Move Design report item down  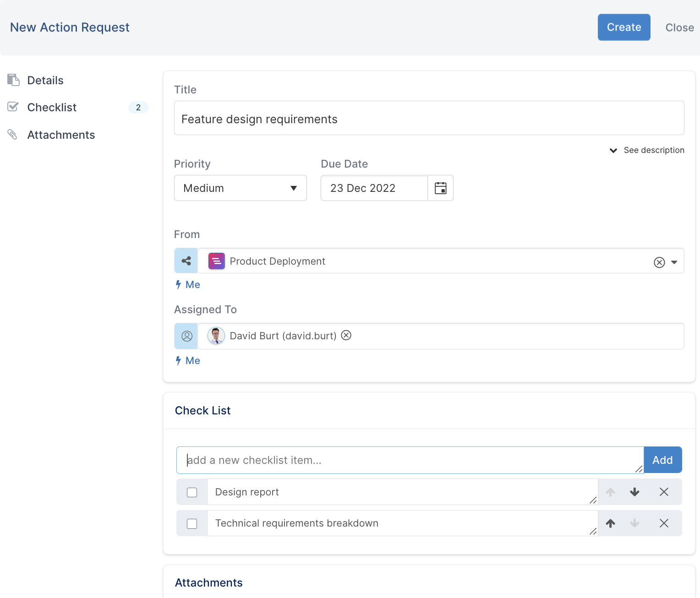click(x=634, y=492)
